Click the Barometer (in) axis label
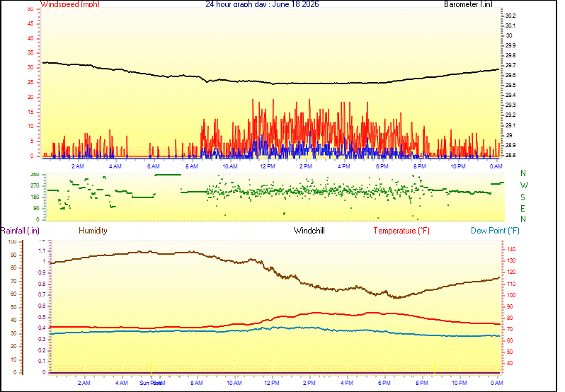 pyautogui.click(x=468, y=4)
